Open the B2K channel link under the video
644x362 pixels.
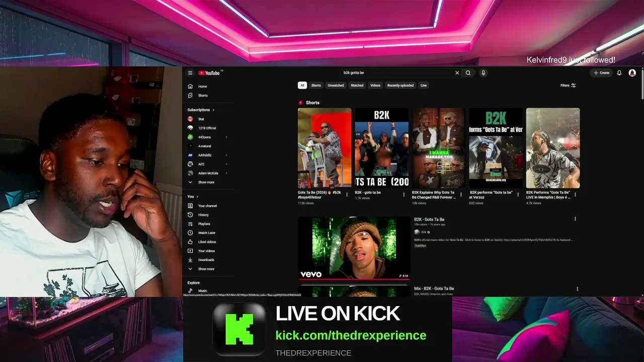point(424,232)
